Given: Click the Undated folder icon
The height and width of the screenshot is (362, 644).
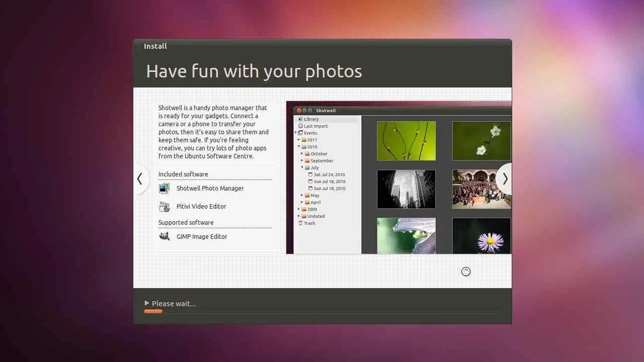Looking at the screenshot, I should pyautogui.click(x=304, y=216).
